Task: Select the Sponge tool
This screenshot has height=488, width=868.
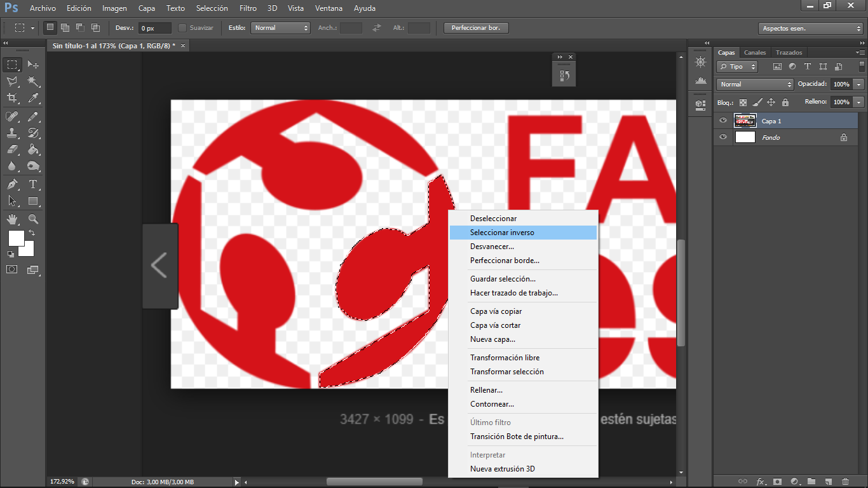Action: 33,166
